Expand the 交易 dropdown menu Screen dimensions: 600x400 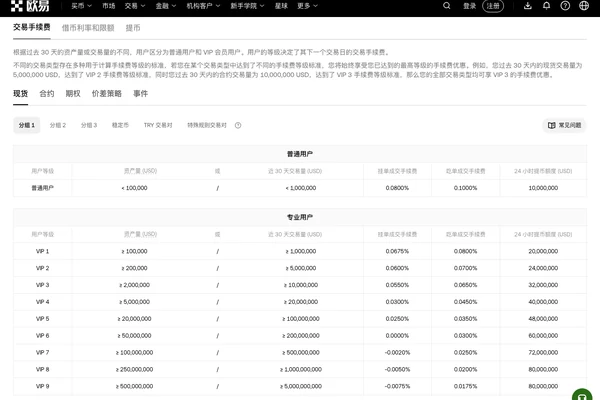[135, 6]
